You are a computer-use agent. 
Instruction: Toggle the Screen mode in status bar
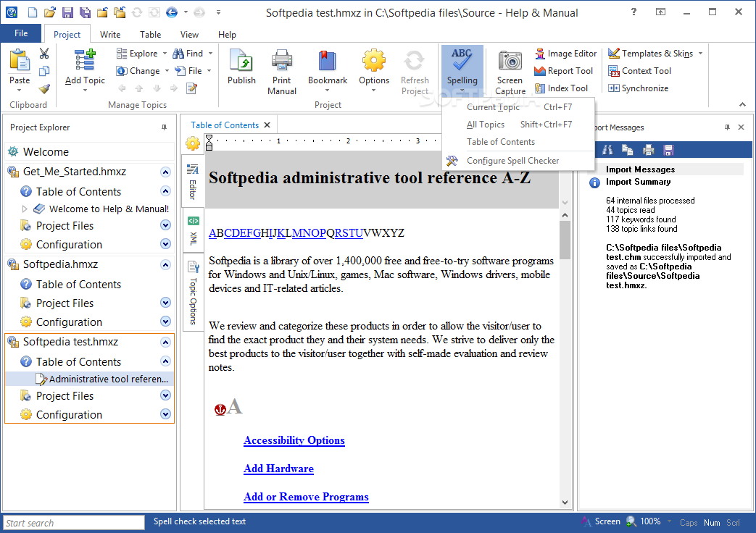coord(601,521)
